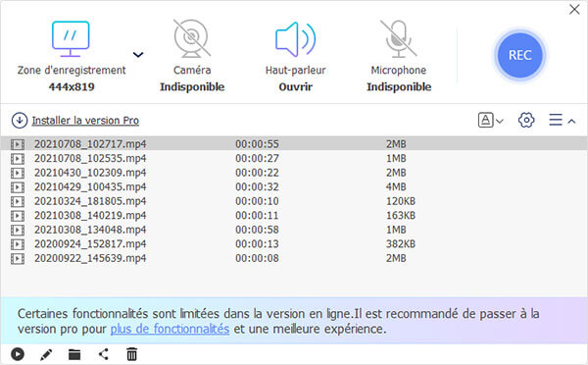Share the selected recording
The height and width of the screenshot is (365, 588).
tap(103, 354)
